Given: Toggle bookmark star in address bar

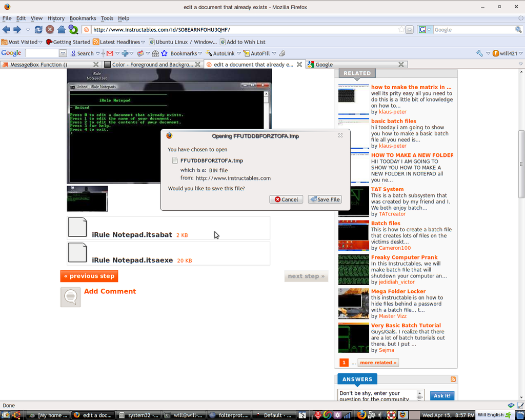Looking at the screenshot, I should [401, 30].
